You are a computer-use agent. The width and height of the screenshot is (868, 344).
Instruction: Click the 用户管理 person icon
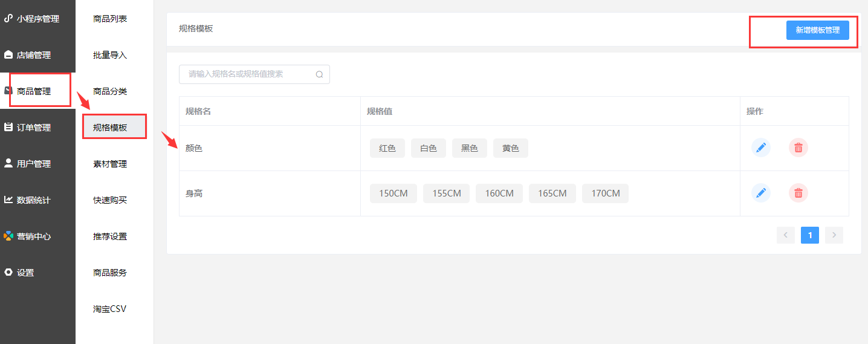[8, 163]
